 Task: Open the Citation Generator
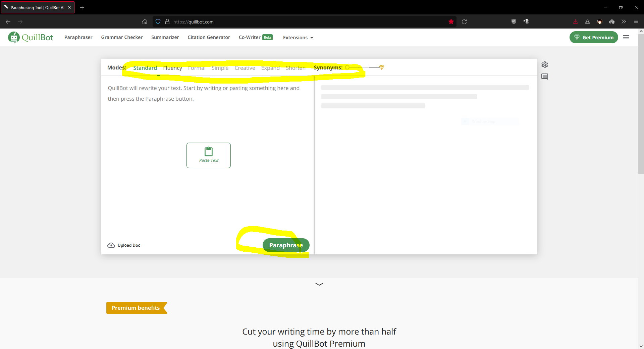tap(209, 37)
